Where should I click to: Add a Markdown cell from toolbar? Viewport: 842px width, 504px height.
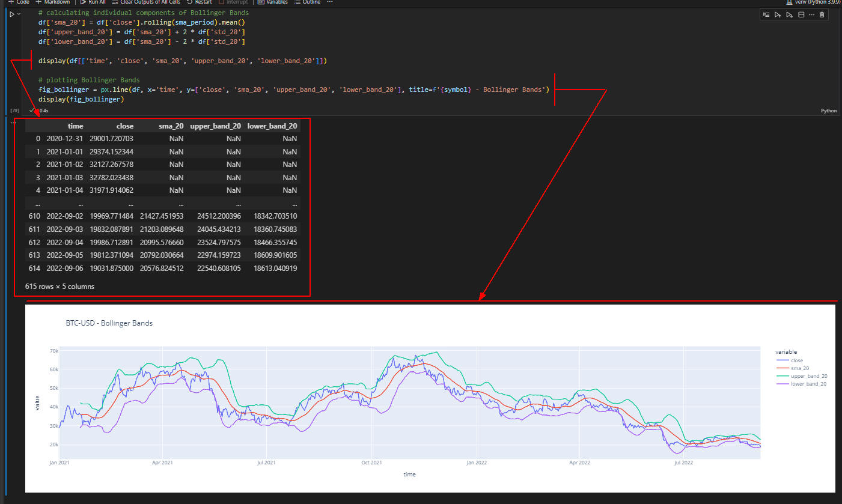click(53, 2)
